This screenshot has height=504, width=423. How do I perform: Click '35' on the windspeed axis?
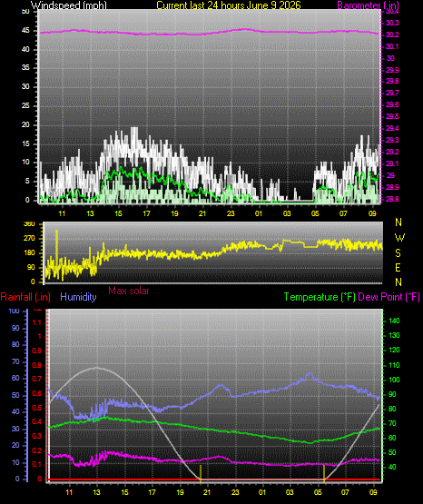[x=25, y=67]
